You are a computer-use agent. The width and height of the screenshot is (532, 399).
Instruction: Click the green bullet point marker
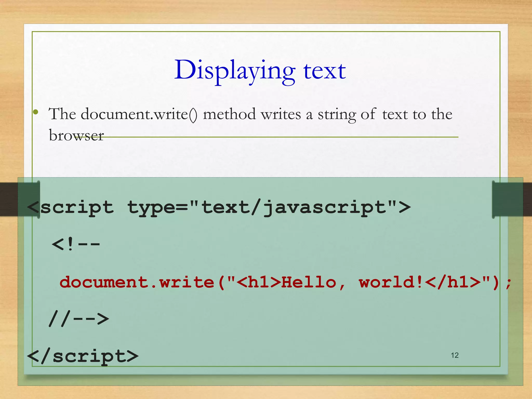(36, 112)
